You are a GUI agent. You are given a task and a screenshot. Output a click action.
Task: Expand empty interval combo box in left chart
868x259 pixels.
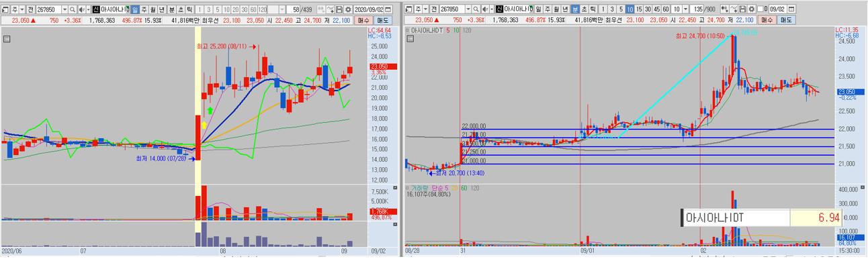click(x=282, y=9)
